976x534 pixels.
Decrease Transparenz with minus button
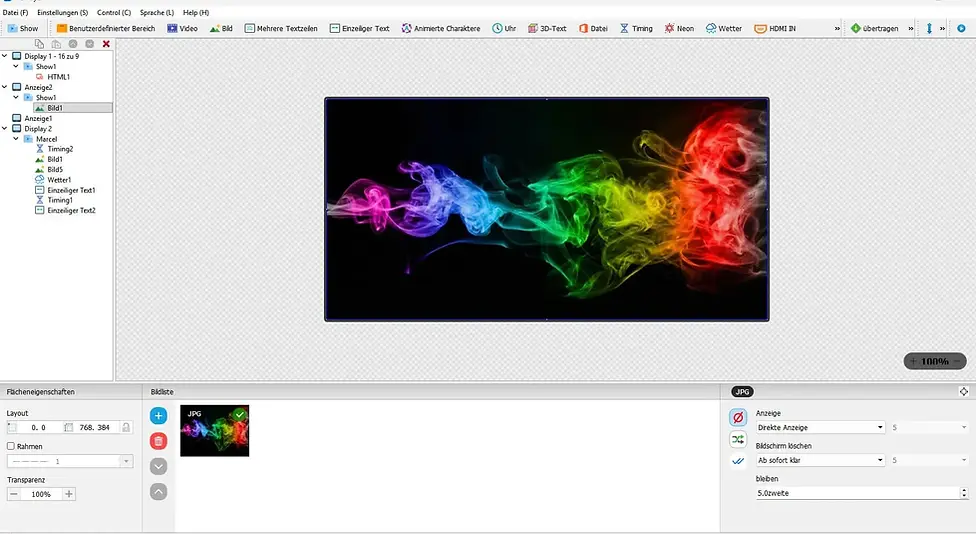(14, 494)
